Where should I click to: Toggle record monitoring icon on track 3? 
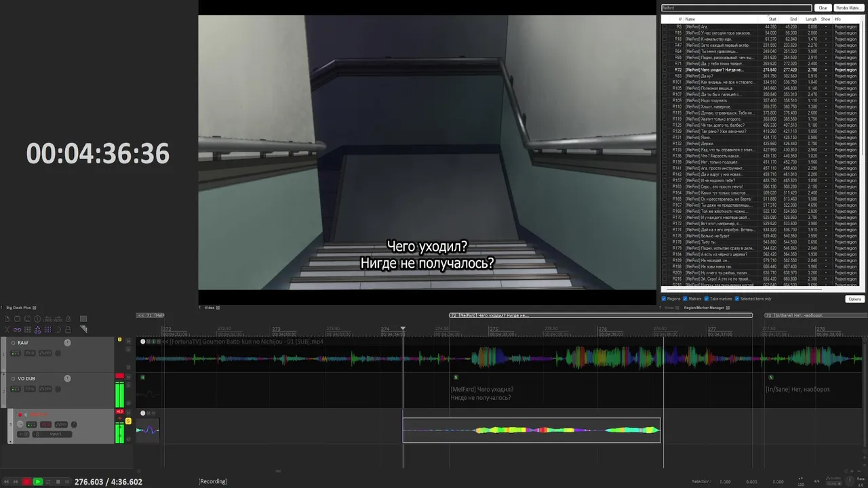coord(26,415)
